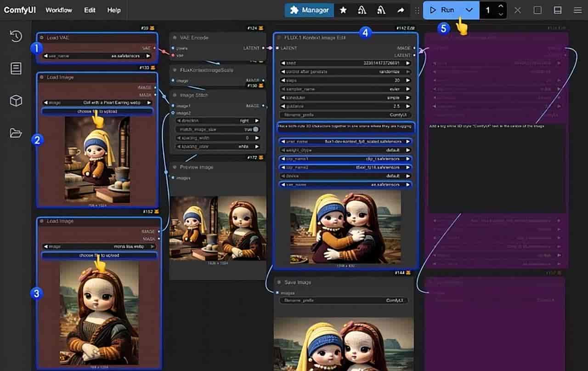Click the Run button
This screenshot has width=588, height=371.
click(x=442, y=10)
